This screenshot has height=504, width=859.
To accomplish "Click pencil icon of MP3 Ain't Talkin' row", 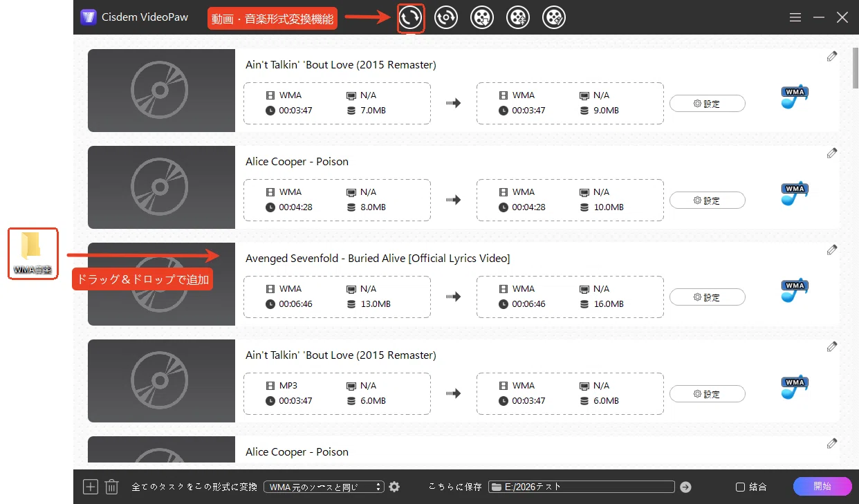I will pos(832,347).
